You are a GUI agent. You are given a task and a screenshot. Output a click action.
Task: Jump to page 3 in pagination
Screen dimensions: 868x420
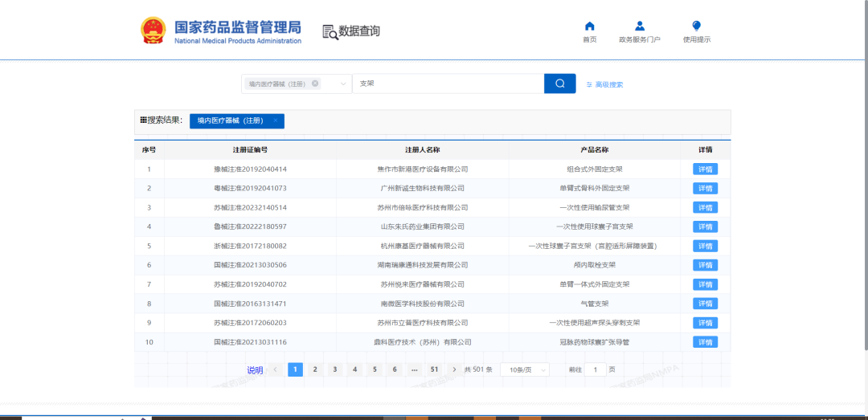(334, 369)
